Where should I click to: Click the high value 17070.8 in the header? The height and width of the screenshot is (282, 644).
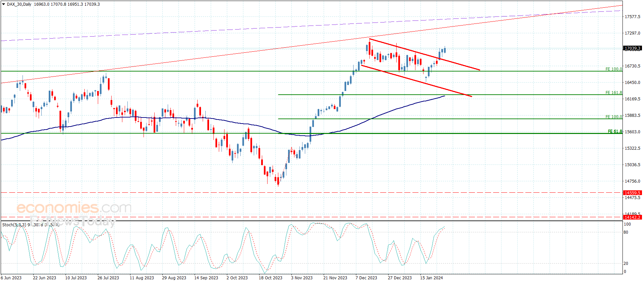[x=58, y=4]
